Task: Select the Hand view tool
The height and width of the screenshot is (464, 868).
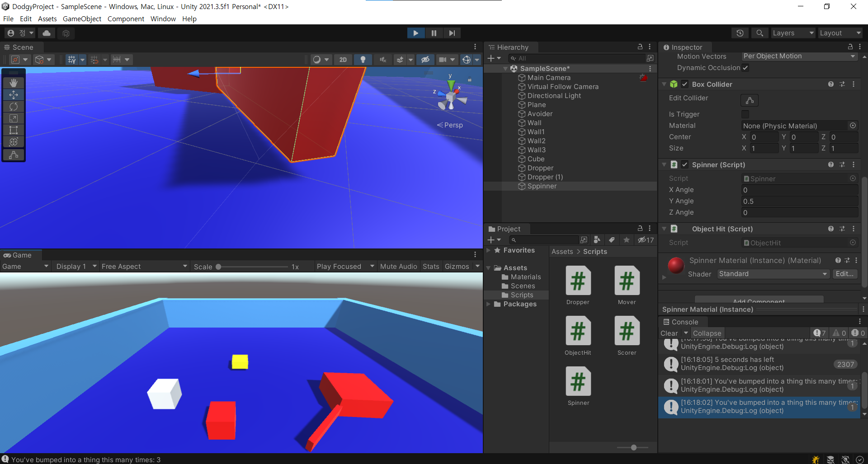Action: click(x=14, y=83)
